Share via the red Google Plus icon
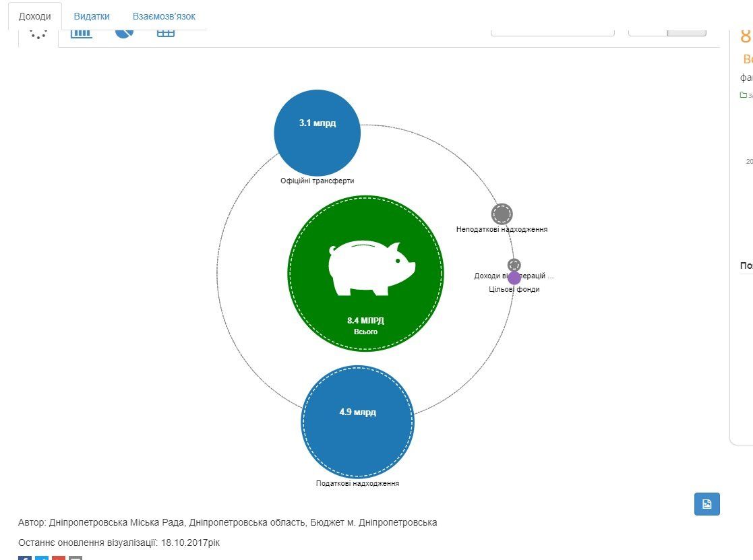The image size is (753, 560). 59,557
